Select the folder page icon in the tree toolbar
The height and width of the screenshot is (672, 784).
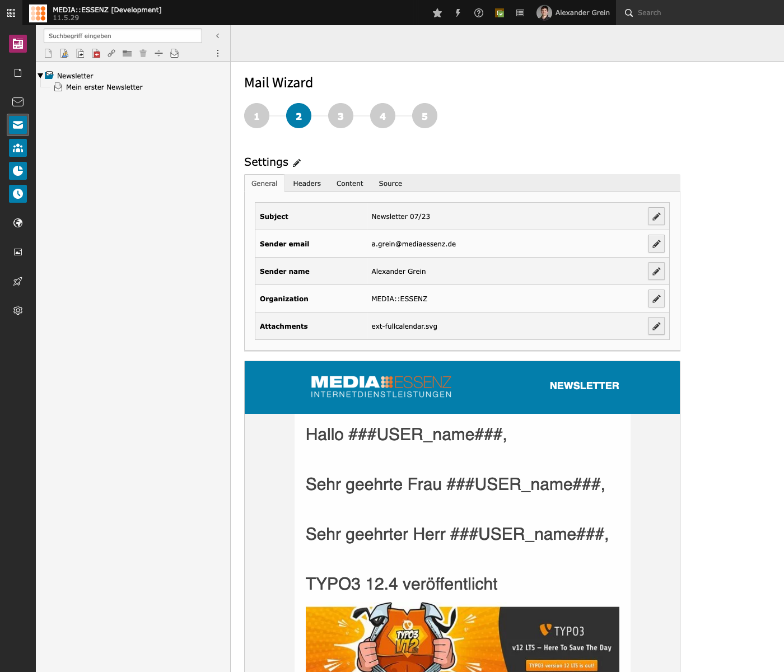tap(127, 53)
